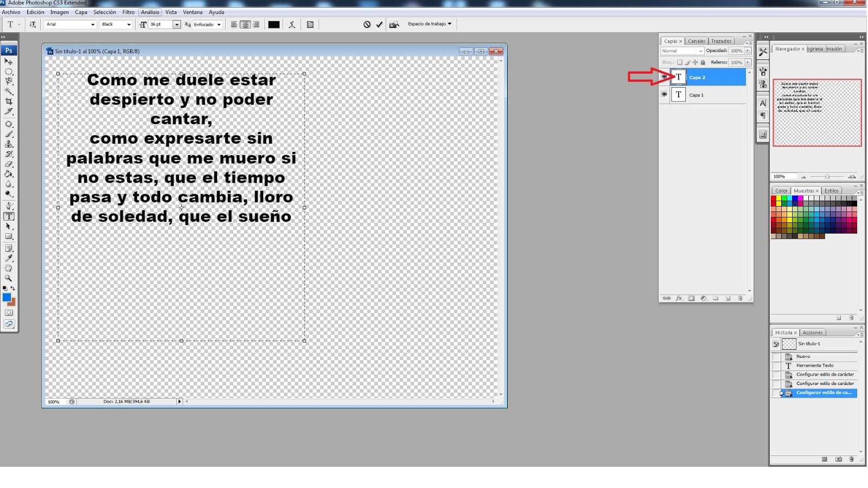
Task: Commit text edits with the checkmark icon
Action: [x=379, y=24]
